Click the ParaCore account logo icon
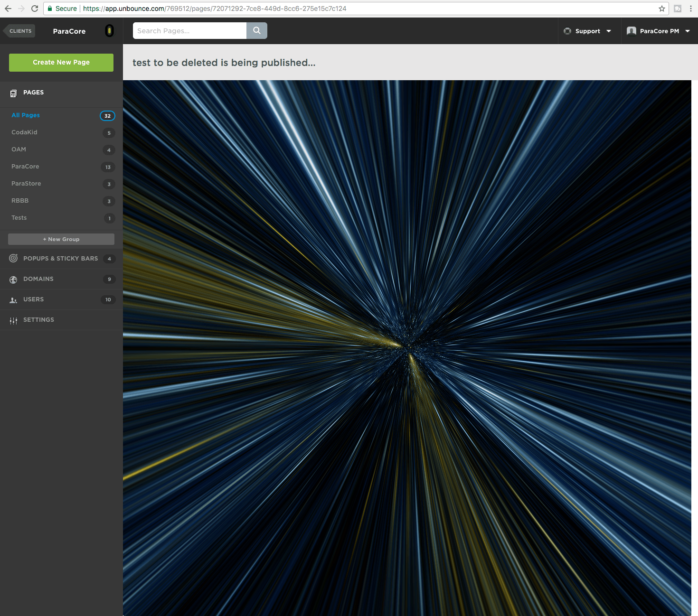Screen dimensions: 698x616 (x=109, y=31)
